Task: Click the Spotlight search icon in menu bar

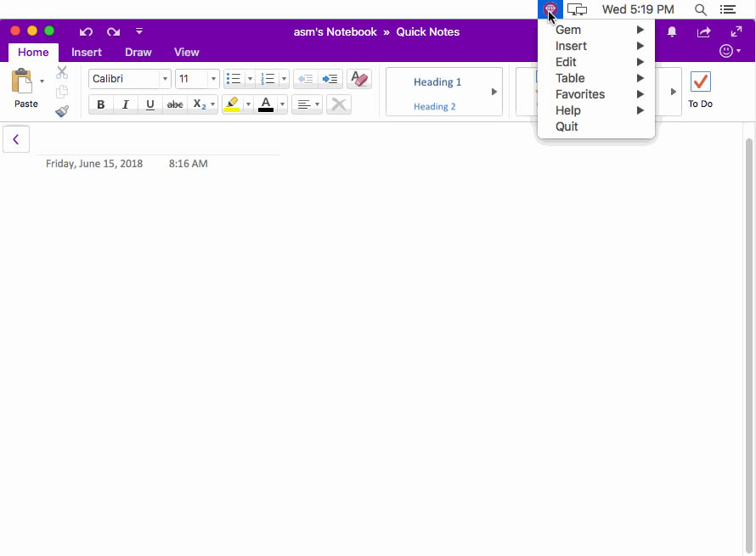Action: pyautogui.click(x=701, y=9)
